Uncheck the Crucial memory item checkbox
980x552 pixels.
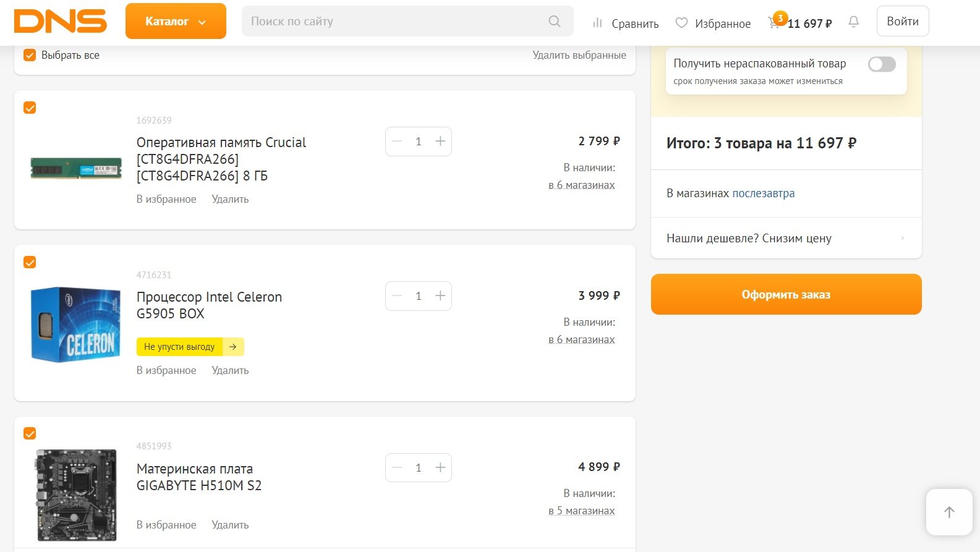tap(30, 108)
